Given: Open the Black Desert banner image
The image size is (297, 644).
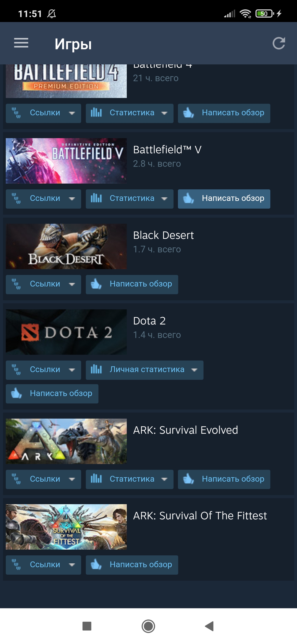Looking at the screenshot, I should 66,246.
